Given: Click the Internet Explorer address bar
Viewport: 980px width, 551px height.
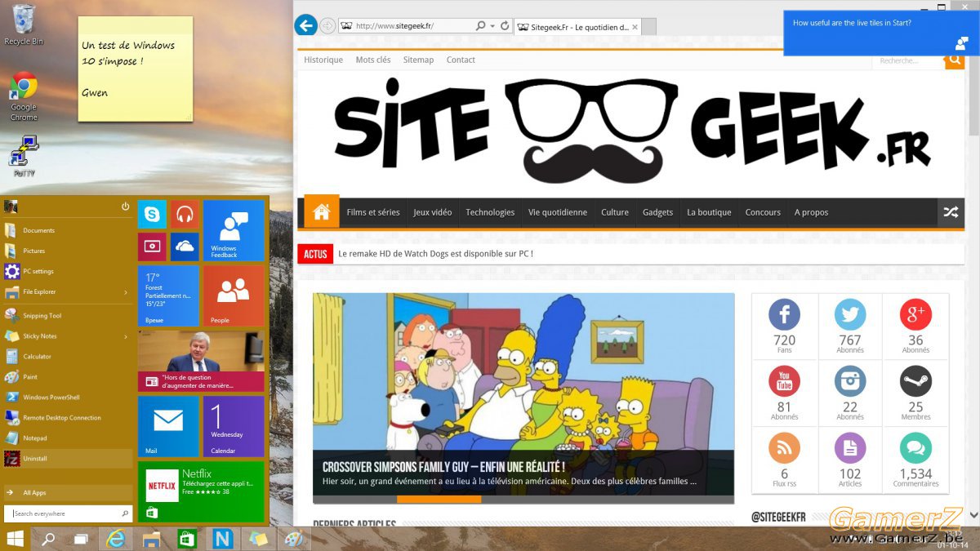Looking at the screenshot, I should [x=407, y=26].
